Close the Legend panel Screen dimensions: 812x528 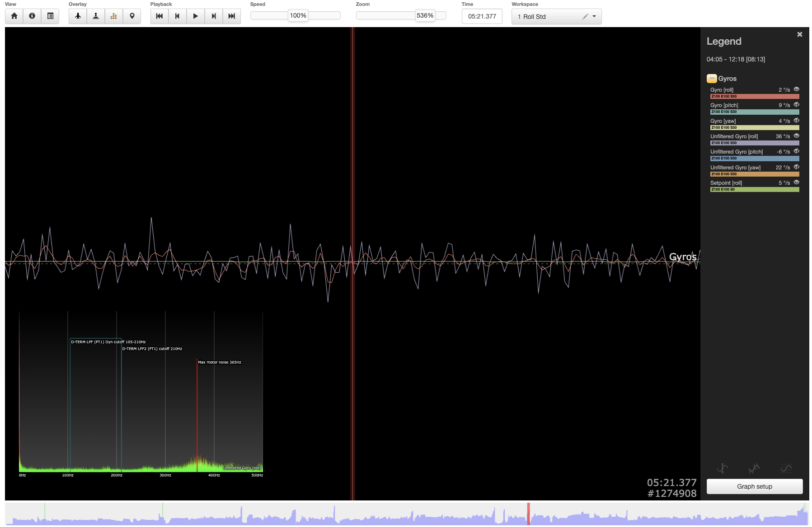click(x=799, y=34)
